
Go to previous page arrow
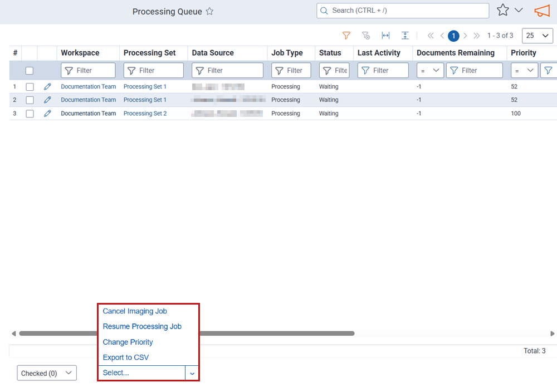coord(442,36)
